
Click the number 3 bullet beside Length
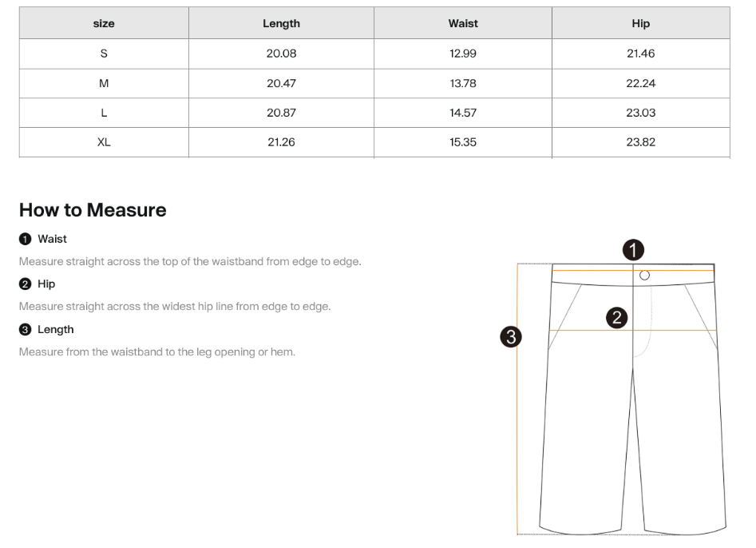[25, 329]
